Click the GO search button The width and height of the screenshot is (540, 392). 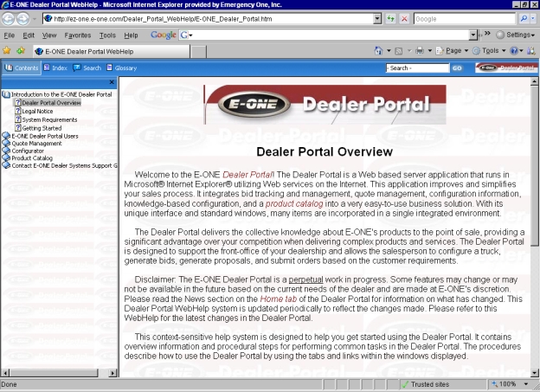click(x=457, y=68)
